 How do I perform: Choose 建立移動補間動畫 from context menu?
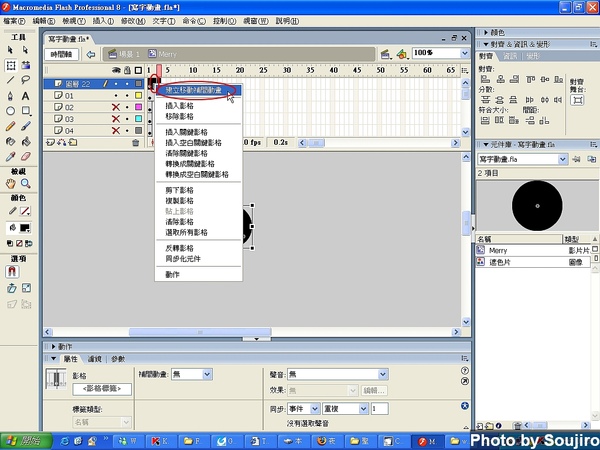198,90
